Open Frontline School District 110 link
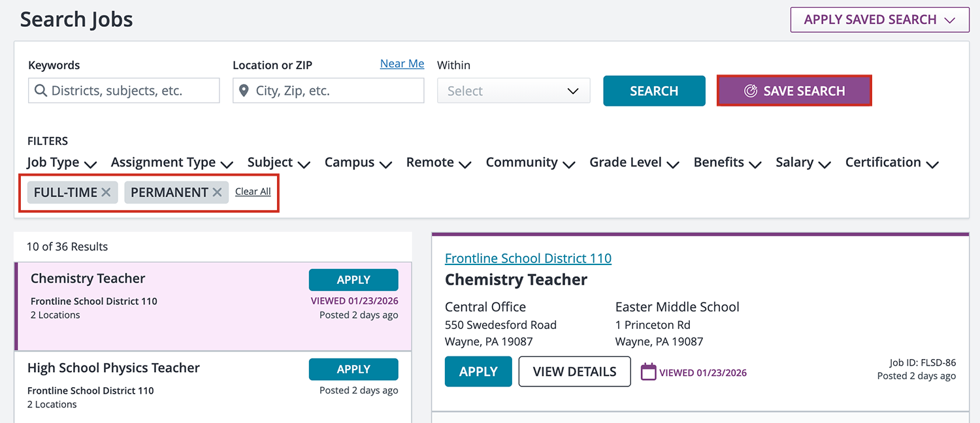Screen dimensions: 980x423 click(528, 258)
